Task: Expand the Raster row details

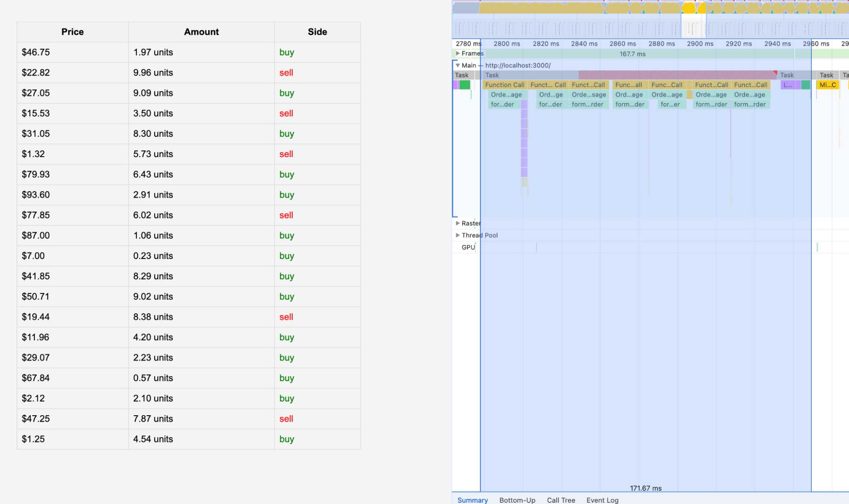Action: point(457,222)
